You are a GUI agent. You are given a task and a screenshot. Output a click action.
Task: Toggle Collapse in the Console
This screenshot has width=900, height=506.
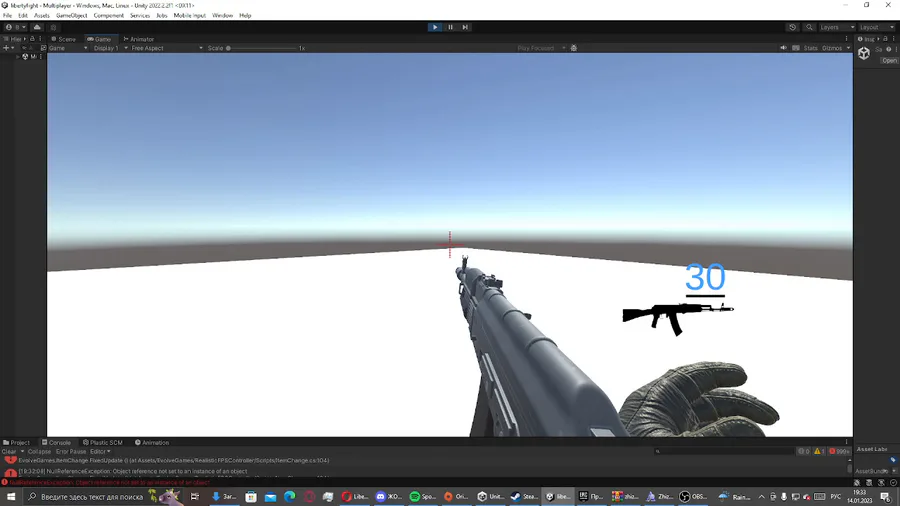[x=39, y=451]
